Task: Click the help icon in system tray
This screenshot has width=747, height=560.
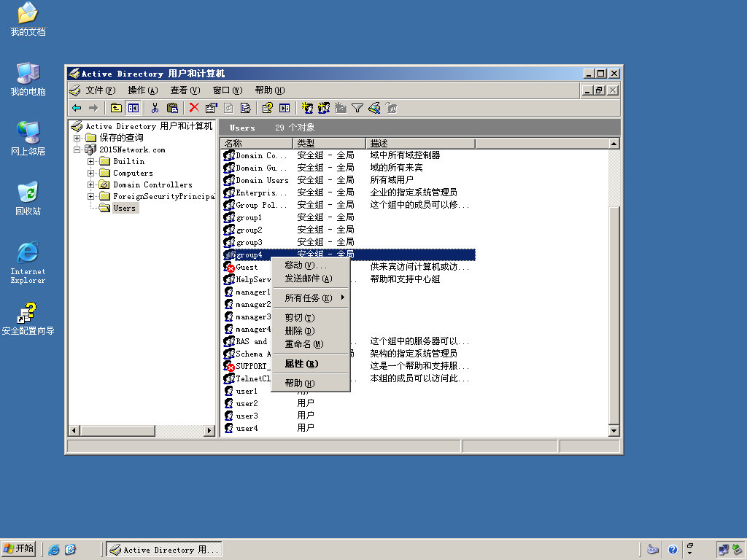Action: coord(672,550)
